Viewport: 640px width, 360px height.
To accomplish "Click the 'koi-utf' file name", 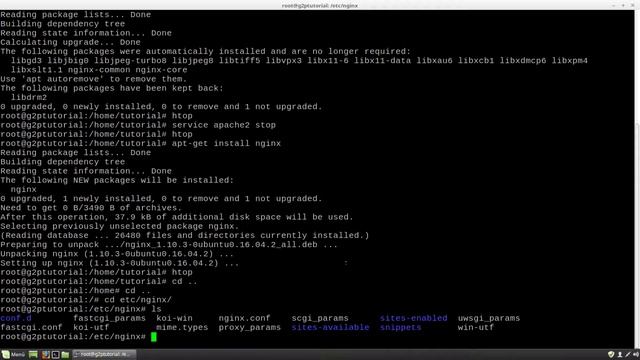I will (x=91, y=327).
